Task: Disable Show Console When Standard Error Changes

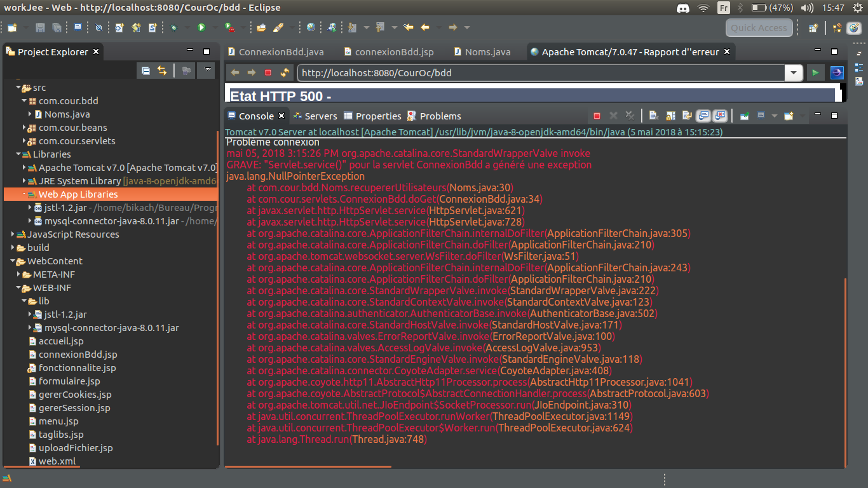Action: coord(719,116)
